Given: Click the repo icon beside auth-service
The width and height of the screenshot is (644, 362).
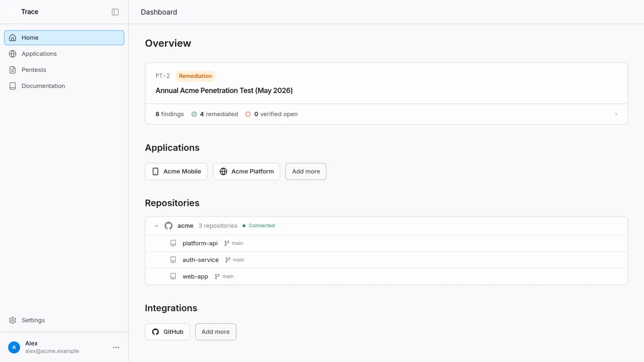Looking at the screenshot, I should tap(173, 260).
